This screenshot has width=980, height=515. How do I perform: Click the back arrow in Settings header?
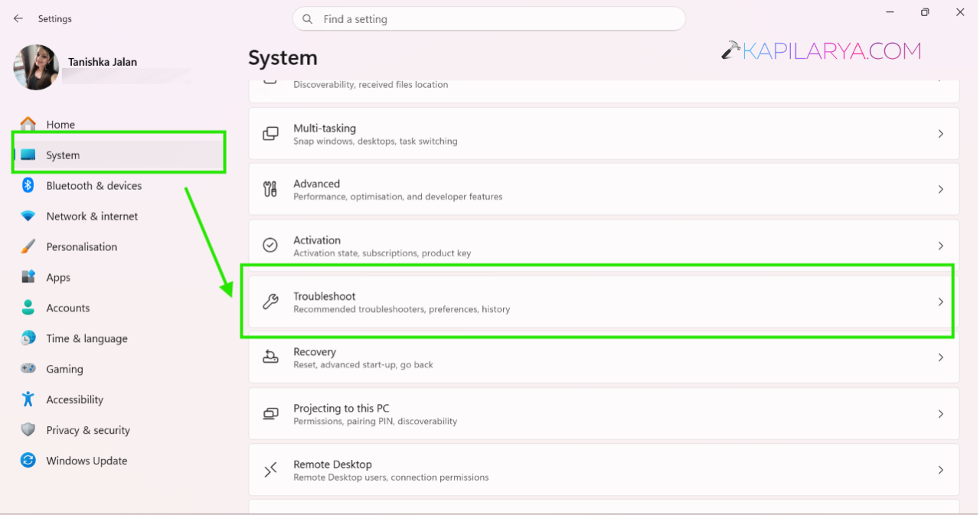coord(18,18)
